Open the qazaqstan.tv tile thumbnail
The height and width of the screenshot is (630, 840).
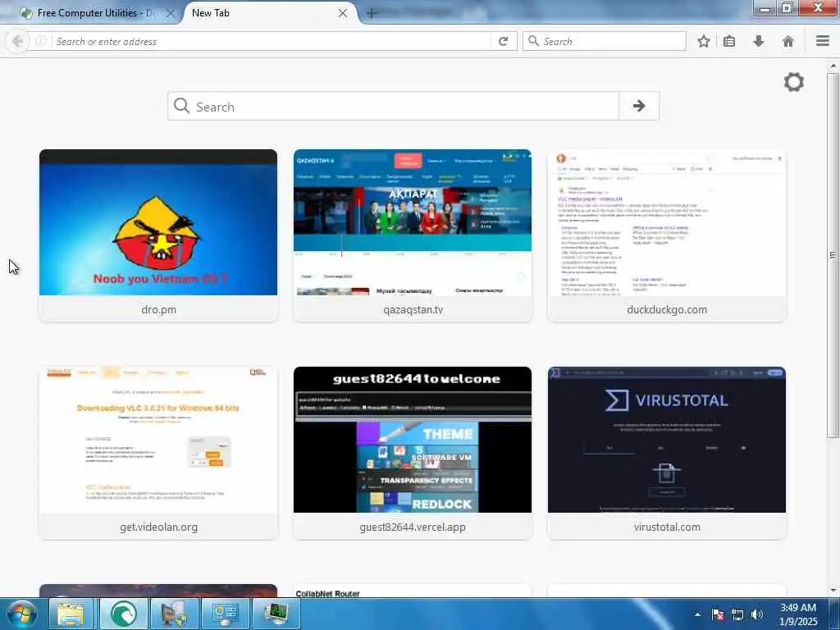coord(413,222)
